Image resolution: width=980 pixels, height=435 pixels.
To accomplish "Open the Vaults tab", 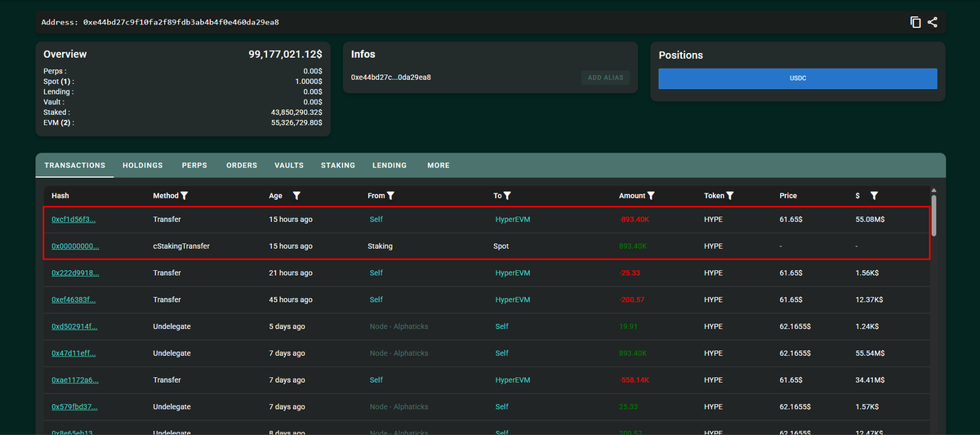I will [289, 166].
